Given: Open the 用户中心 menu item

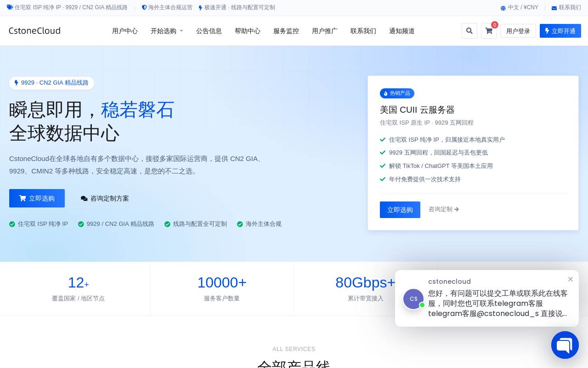Looking at the screenshot, I should (x=125, y=31).
